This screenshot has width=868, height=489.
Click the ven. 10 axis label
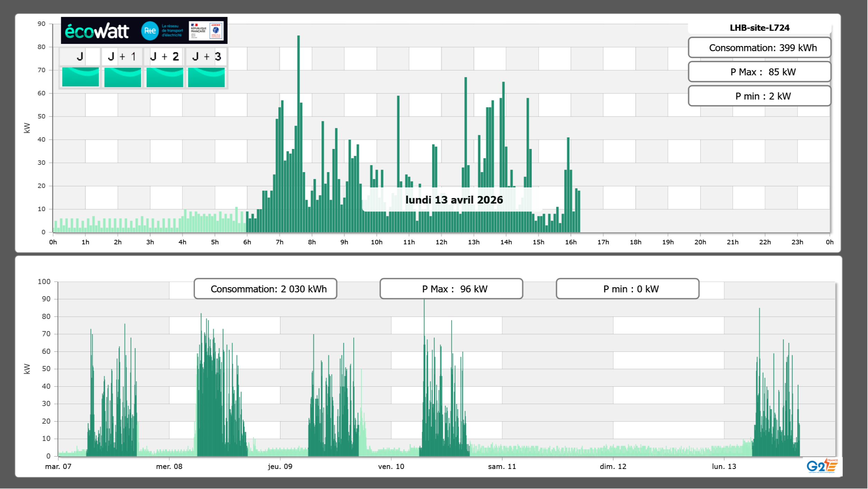coord(391,467)
